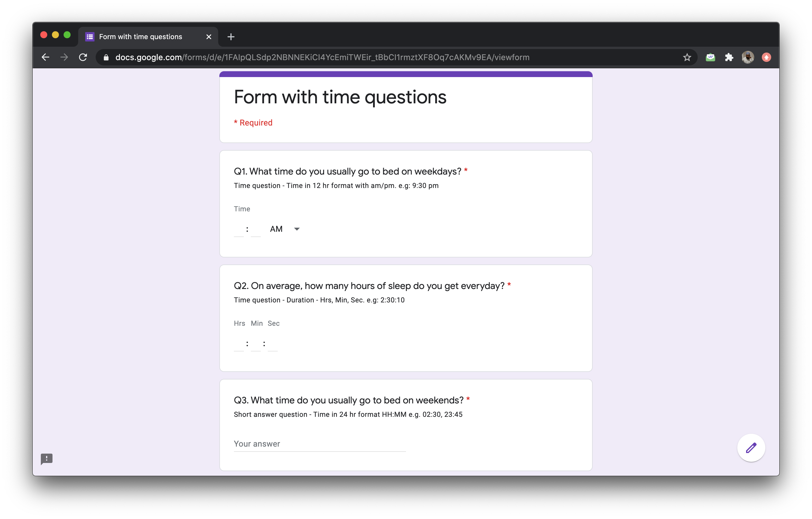Click the Form with time questions tab
This screenshot has width=812, height=519.
(142, 37)
